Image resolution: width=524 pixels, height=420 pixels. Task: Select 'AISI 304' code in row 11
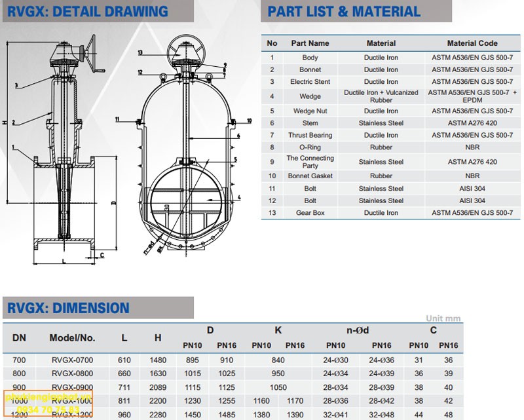[x=472, y=189]
